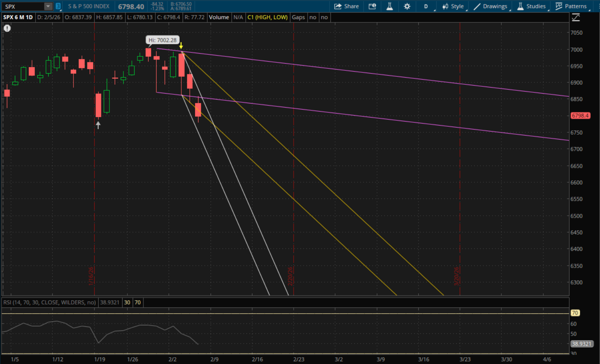600x364 pixels.
Task: Click the exclamation warning icon on chart
Action: pos(7,28)
